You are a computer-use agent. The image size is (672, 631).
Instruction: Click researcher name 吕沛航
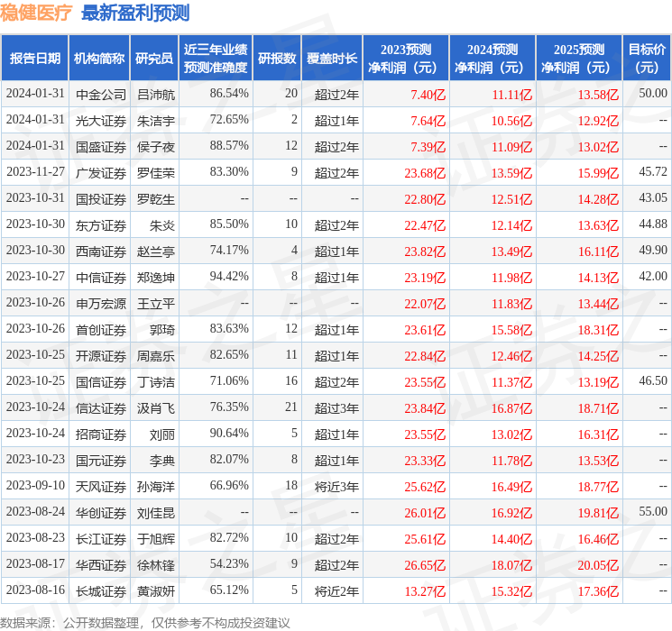(156, 95)
